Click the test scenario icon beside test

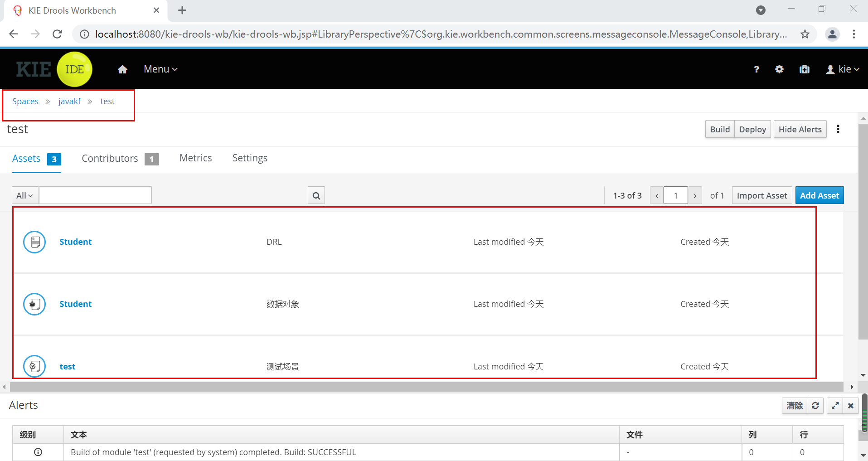coord(34,366)
